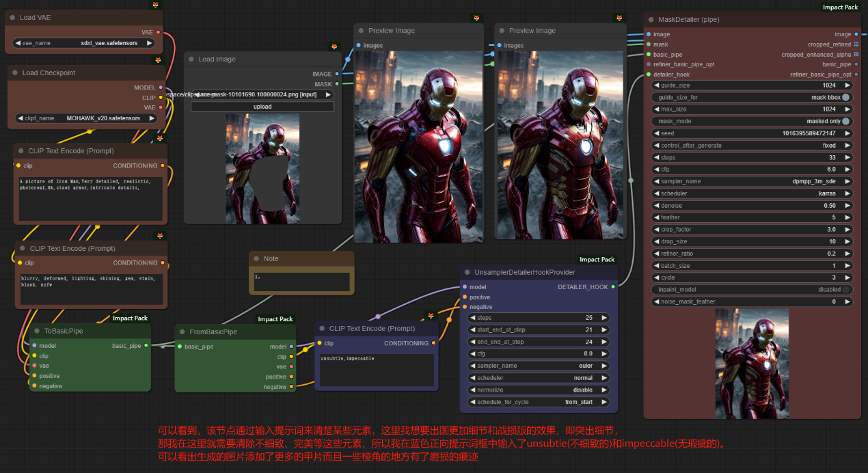Open the ckpt_name MOHAWK_v20 dropdown

[85, 118]
